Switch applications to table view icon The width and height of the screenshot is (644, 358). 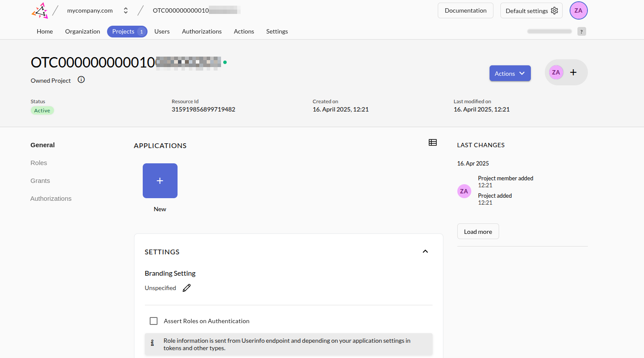tap(433, 142)
